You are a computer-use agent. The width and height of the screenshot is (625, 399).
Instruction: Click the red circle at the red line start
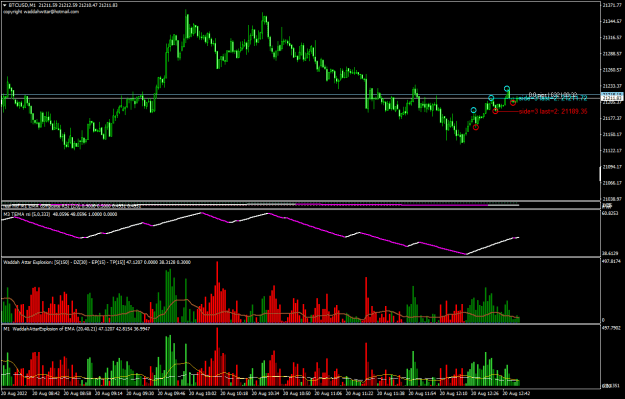tap(495, 111)
